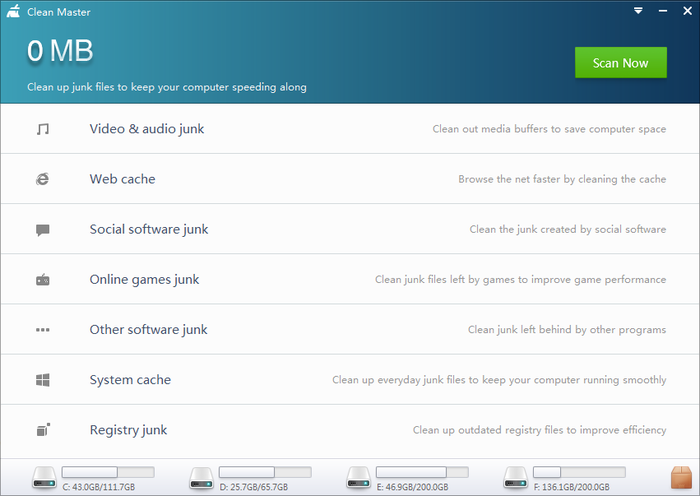
Task: Click the game controller Online games icon
Action: coord(42,280)
